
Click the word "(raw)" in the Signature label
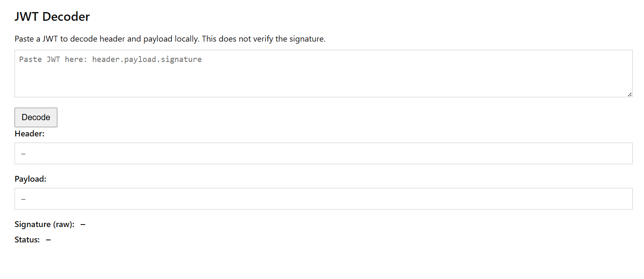pos(64,225)
